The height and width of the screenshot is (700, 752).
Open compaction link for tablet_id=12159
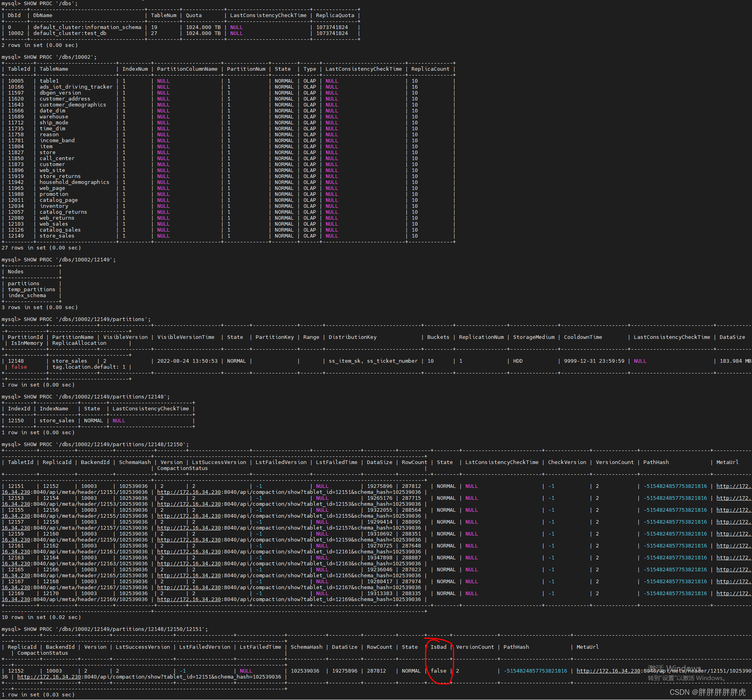[x=289, y=540]
